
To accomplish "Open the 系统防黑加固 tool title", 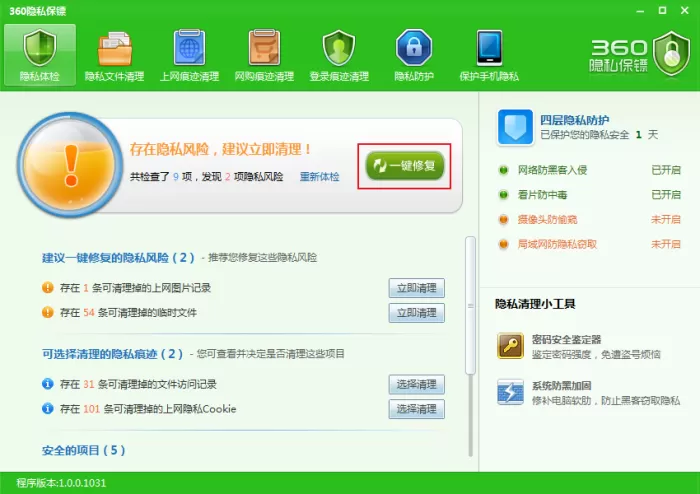I will click(x=561, y=386).
